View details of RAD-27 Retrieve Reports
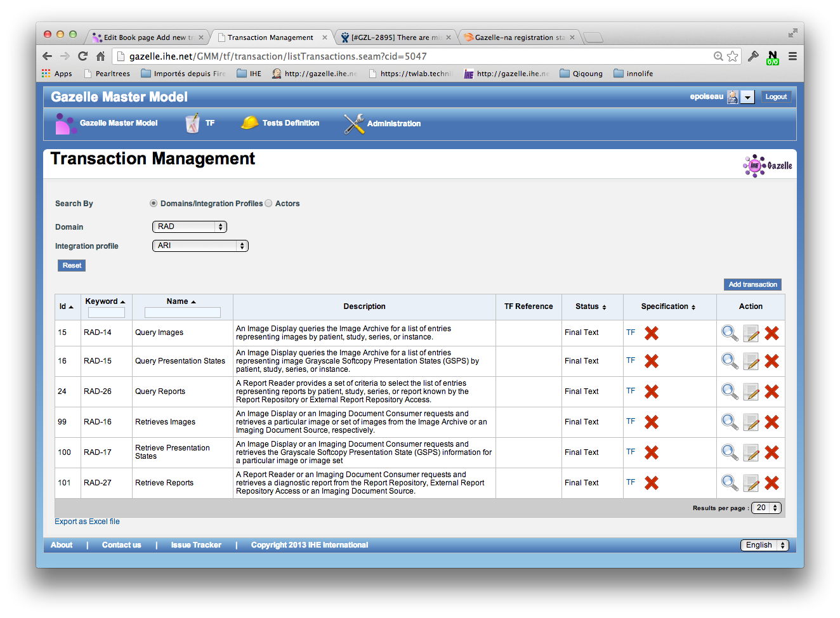Screen dimensions: 840x618 730,483
